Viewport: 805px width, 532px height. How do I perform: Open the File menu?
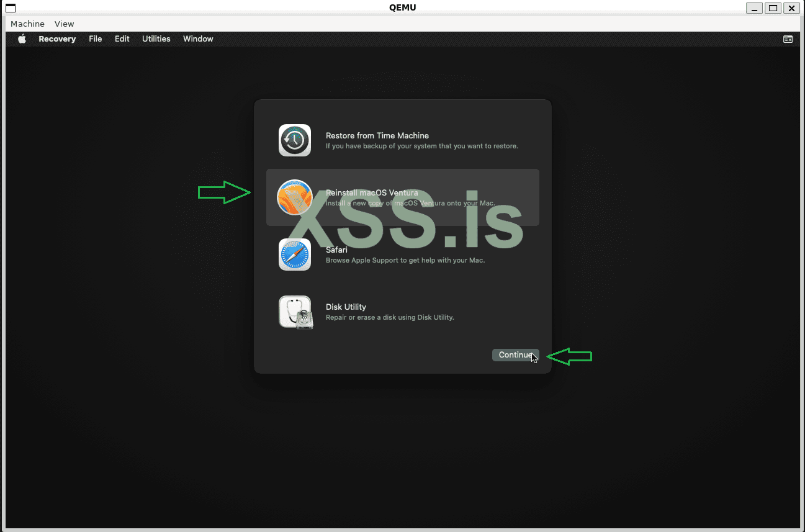click(x=96, y=38)
